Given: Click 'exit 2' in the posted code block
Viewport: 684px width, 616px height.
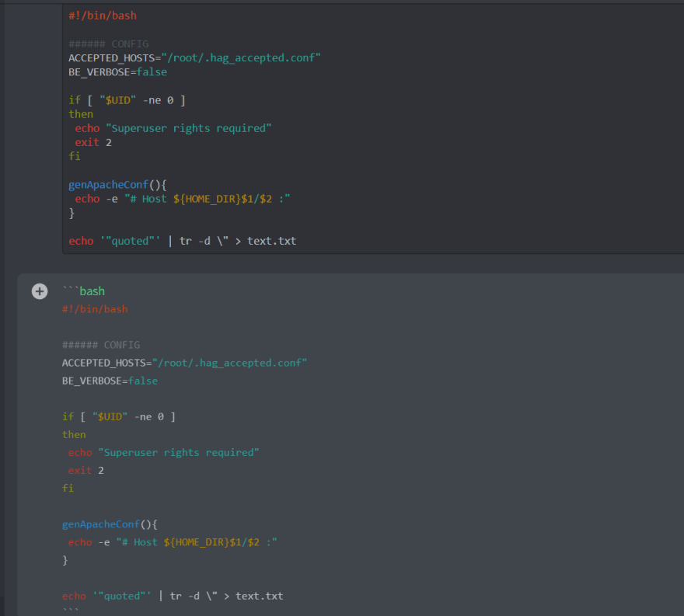Looking at the screenshot, I should pyautogui.click(x=93, y=143).
